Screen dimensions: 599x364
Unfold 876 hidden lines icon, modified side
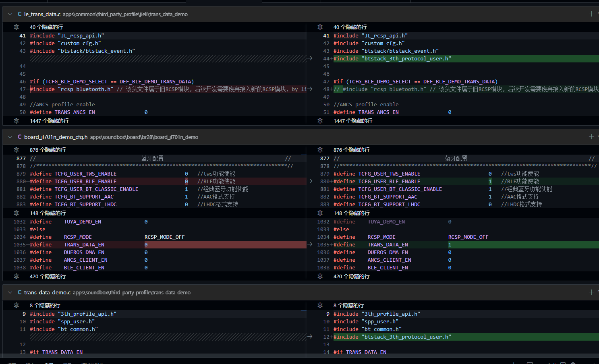(x=320, y=150)
